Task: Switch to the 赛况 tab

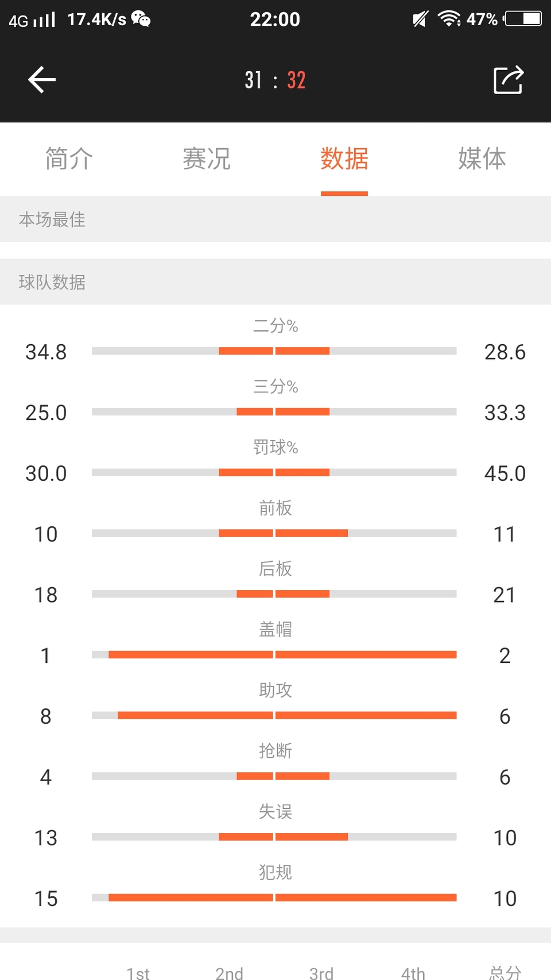Action: click(x=207, y=159)
